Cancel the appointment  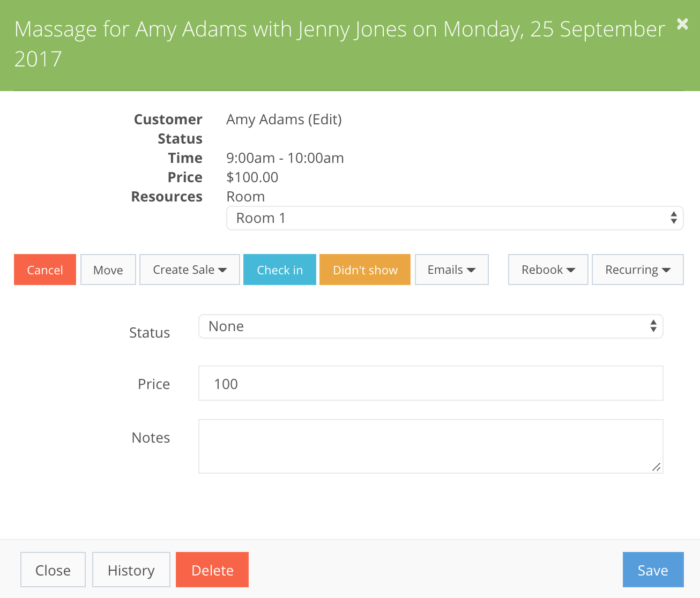coord(44,270)
